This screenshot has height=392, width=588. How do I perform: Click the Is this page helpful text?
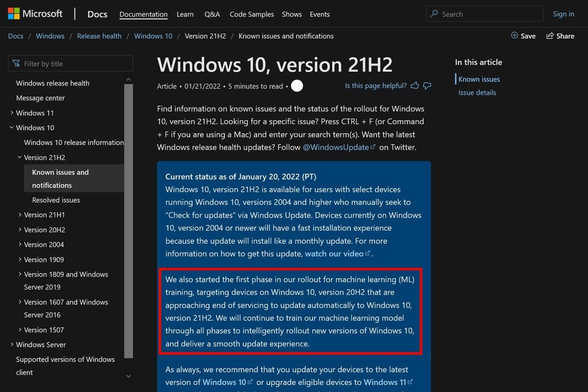(376, 86)
